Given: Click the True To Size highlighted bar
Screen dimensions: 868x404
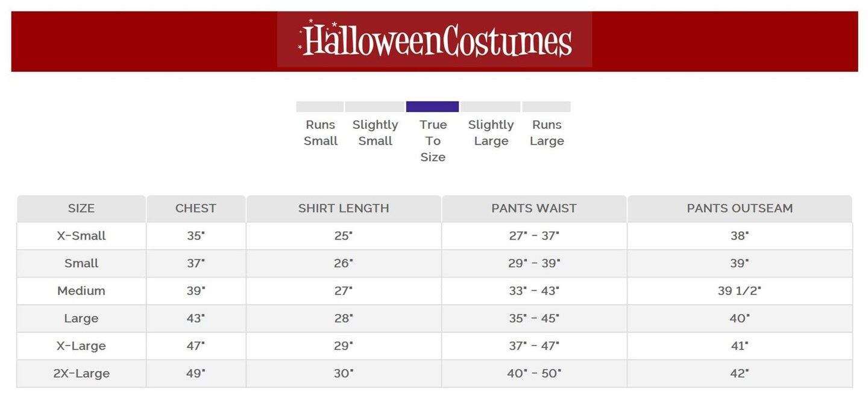Looking at the screenshot, I should click(432, 107).
